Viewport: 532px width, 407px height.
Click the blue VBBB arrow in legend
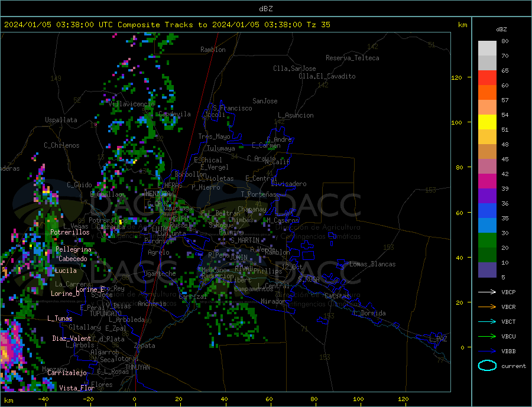(x=487, y=351)
